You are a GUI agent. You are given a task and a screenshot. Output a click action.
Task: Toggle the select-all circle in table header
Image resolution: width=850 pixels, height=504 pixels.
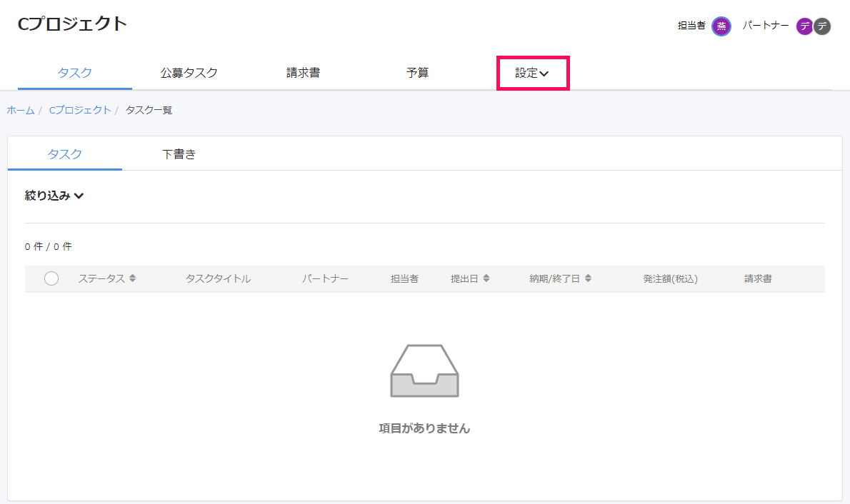[x=51, y=278]
